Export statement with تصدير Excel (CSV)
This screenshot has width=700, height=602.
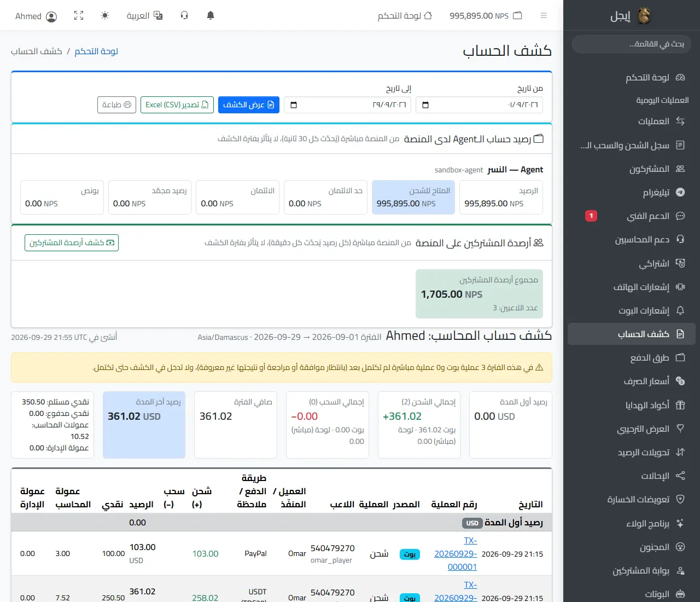tap(177, 105)
